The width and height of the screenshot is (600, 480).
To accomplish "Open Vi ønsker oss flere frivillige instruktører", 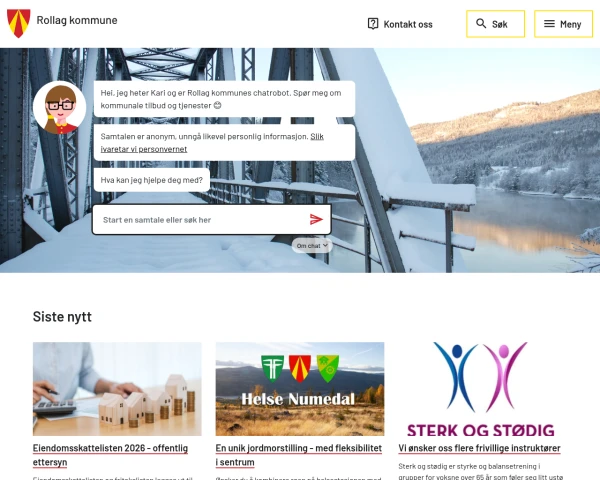I will (x=479, y=448).
